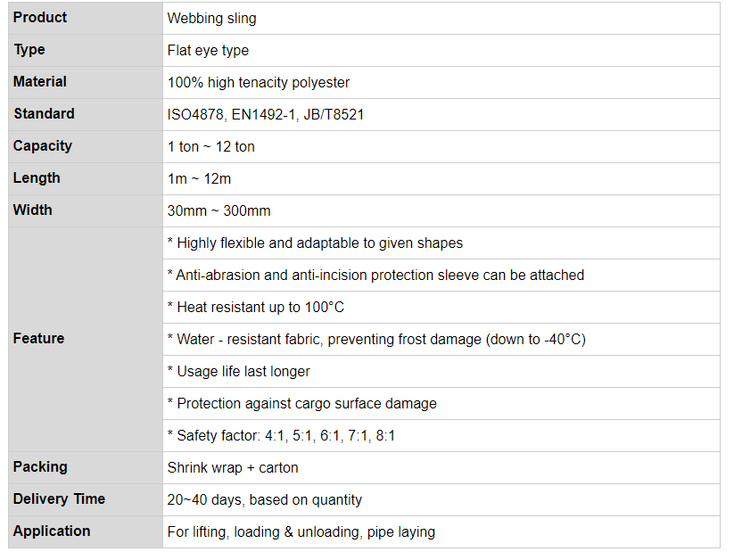734x560 pixels.
Task: Select the "Shrink wrap + carton" packing cell
Action: 233,468
